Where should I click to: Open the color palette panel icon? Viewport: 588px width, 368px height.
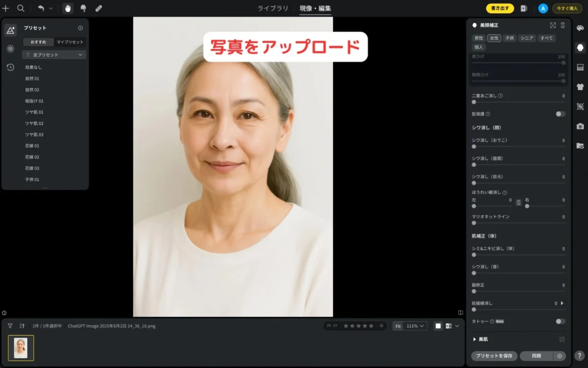point(580,28)
